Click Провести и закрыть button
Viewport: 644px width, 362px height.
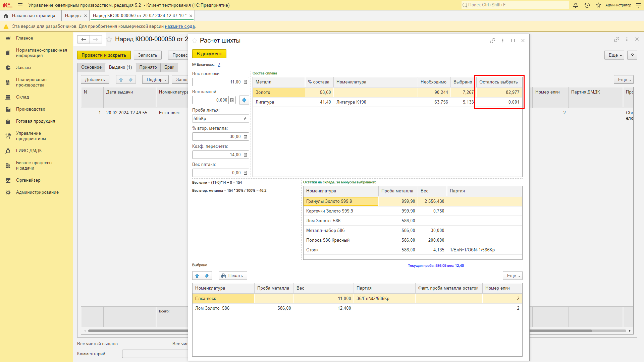[104, 55]
